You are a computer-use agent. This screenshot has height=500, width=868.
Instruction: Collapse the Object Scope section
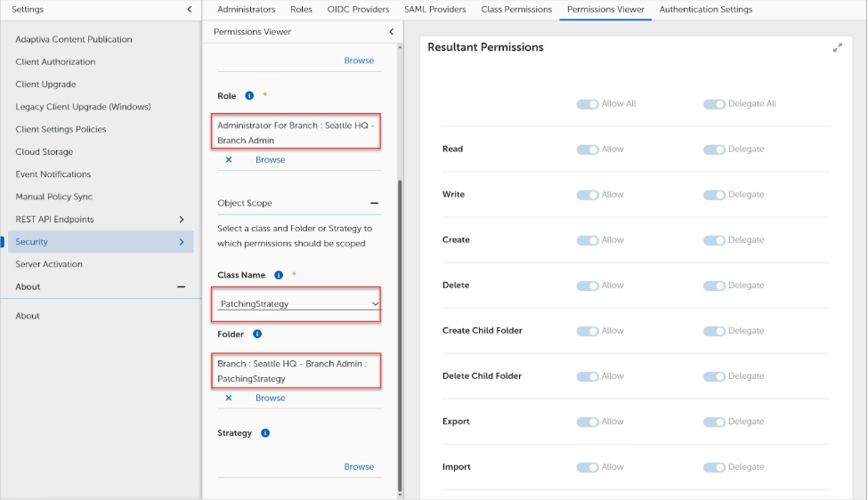[x=374, y=203]
